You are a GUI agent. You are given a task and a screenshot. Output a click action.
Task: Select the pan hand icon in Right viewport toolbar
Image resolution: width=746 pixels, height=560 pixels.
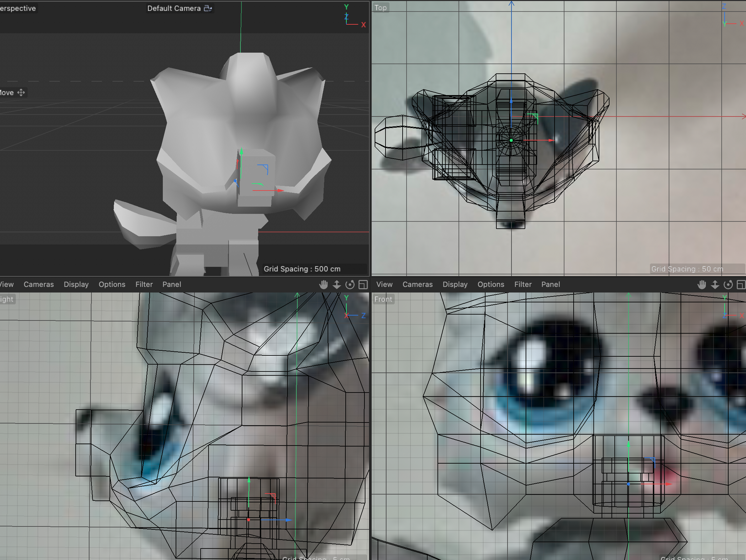[x=323, y=284]
